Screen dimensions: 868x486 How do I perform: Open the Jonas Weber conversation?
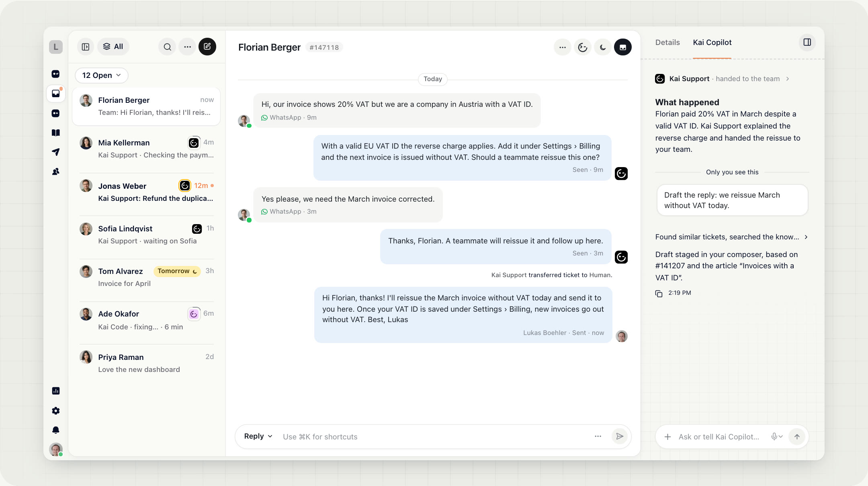(146, 192)
